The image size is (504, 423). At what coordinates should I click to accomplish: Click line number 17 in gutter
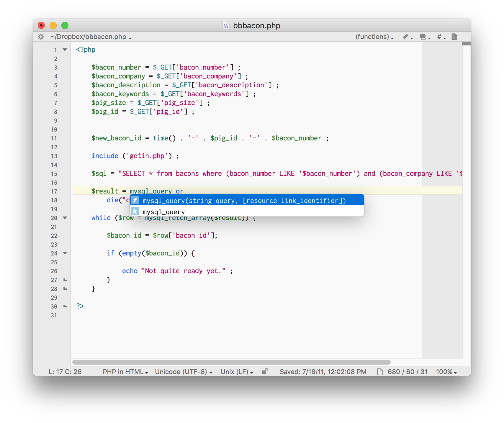[x=54, y=191]
